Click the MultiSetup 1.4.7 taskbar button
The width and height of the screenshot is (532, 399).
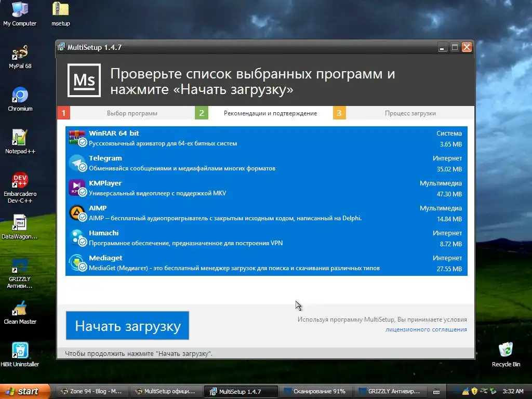pos(241,392)
